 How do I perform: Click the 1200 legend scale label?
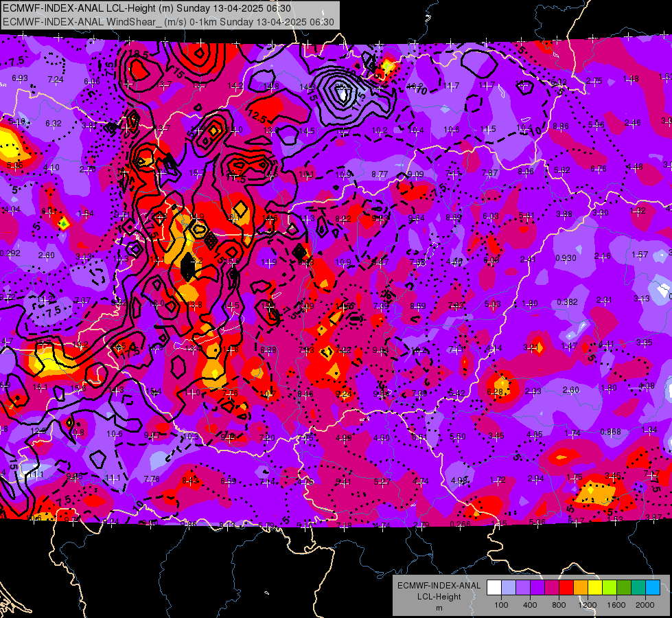tap(587, 605)
